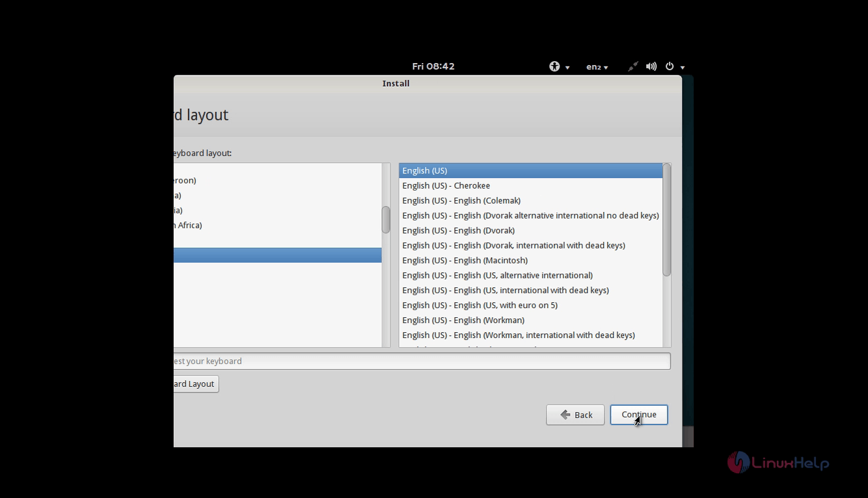868x498 pixels.
Task: Select English (US, international with dead keys)
Action: point(530,290)
